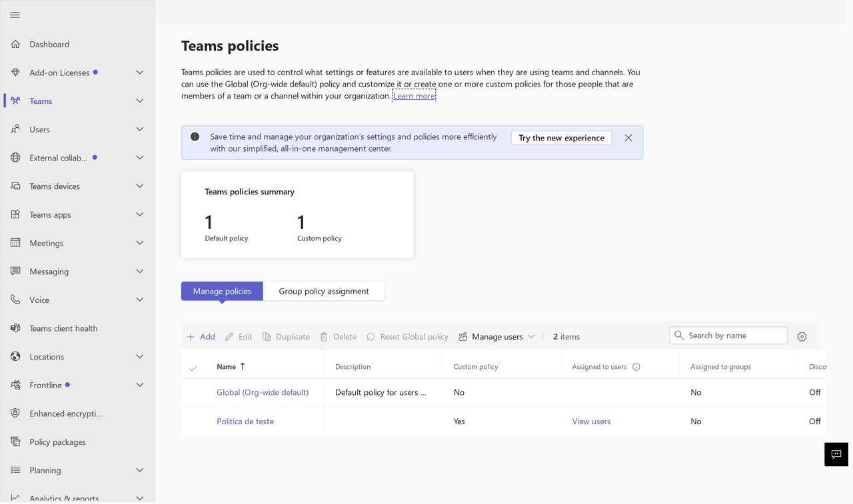Screen dimensions: 853x504
Task: Open Analytics & reports in sidebar
Action: coord(64,499)
